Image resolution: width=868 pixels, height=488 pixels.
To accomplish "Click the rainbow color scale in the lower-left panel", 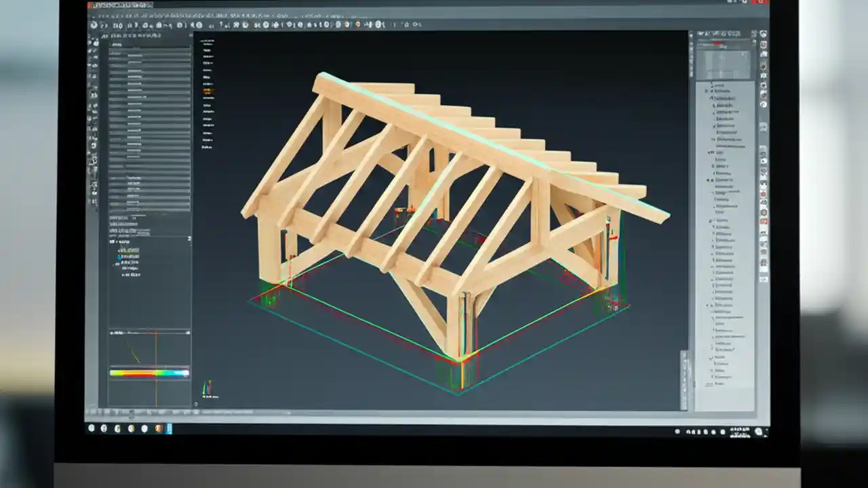I will [x=148, y=372].
